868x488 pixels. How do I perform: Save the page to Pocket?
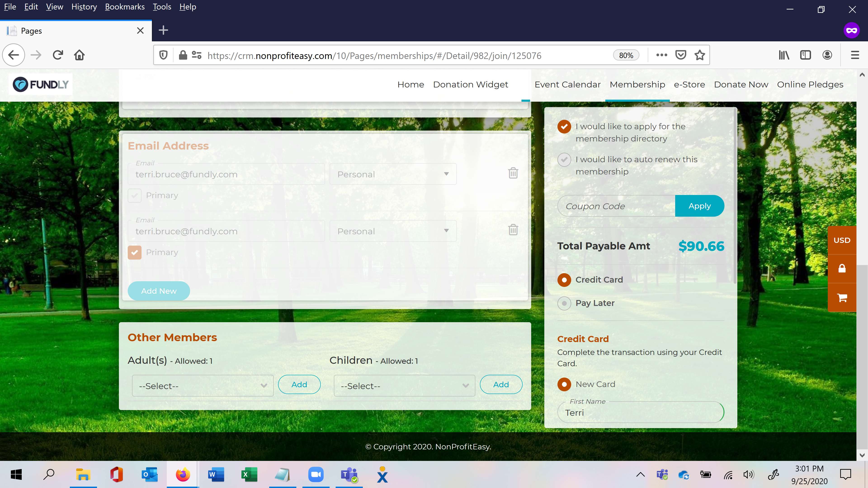click(681, 55)
